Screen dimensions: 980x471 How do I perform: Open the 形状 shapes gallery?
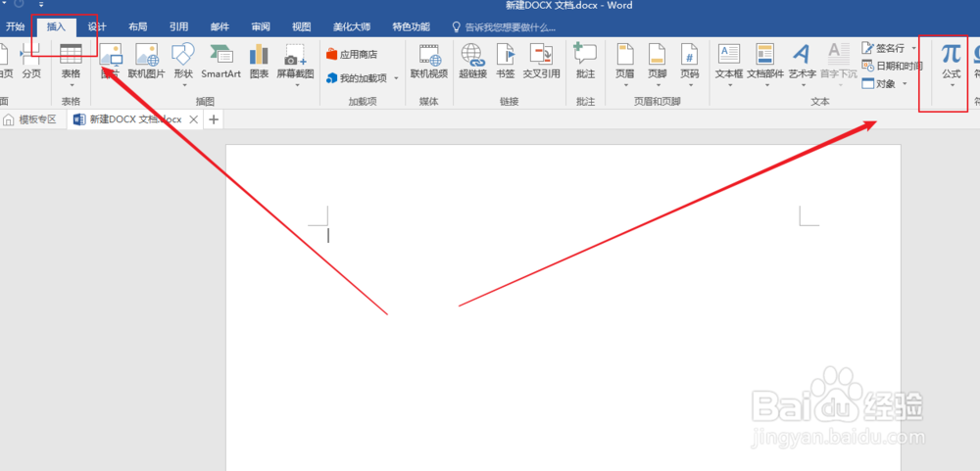(x=183, y=65)
